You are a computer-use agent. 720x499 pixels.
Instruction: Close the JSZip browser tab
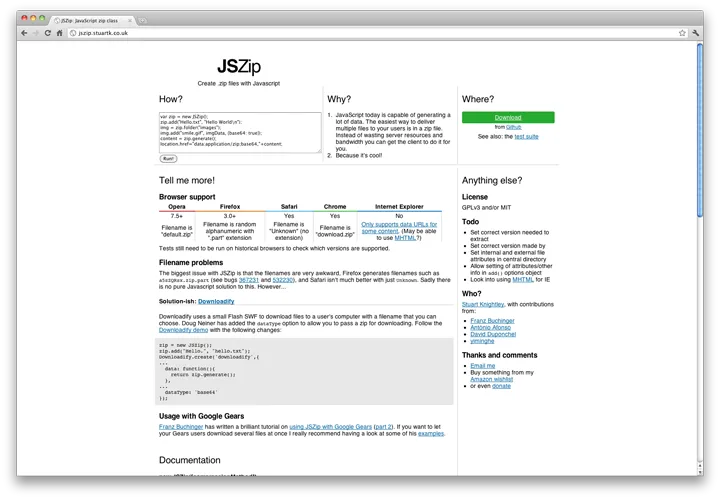130,21
